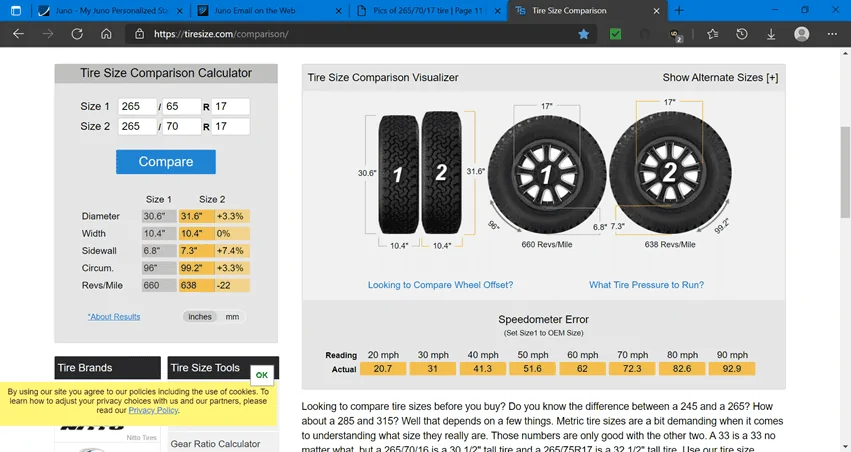
Task: Click tire 1 front-view image
Action: pyautogui.click(x=398, y=174)
